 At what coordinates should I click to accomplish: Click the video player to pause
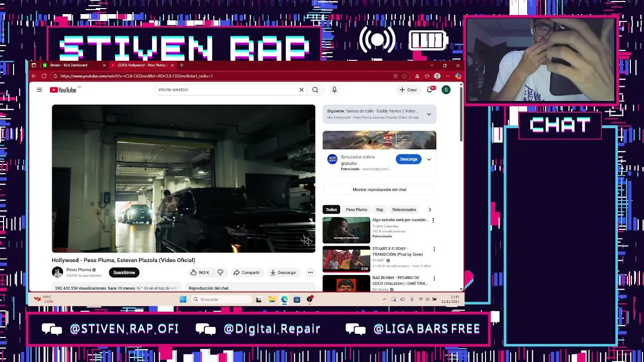click(184, 178)
